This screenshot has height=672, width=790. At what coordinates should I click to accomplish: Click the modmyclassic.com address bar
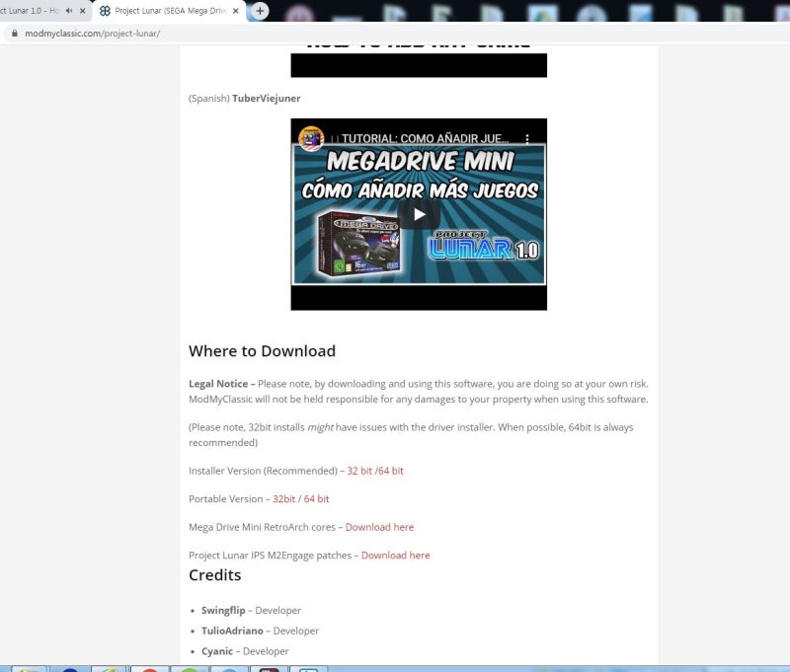coord(93,34)
